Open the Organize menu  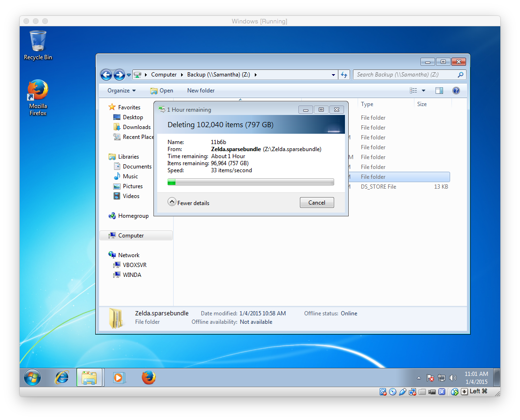[x=122, y=91]
